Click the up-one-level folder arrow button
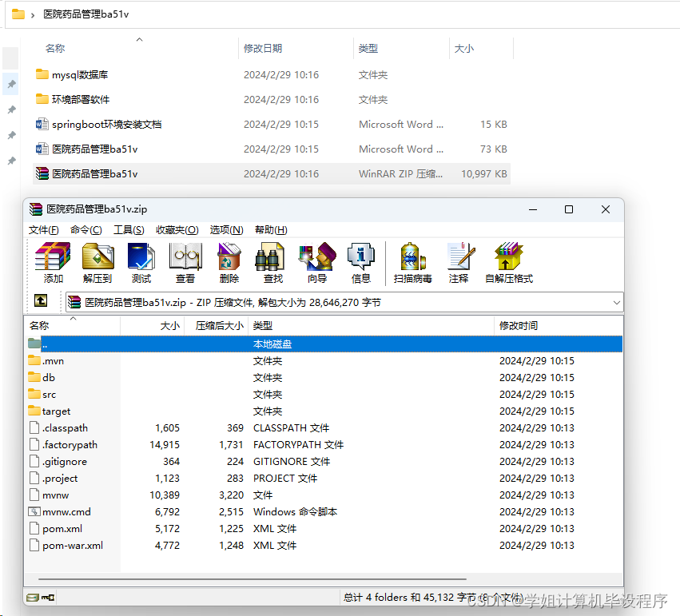The image size is (680, 616). pos(40,303)
